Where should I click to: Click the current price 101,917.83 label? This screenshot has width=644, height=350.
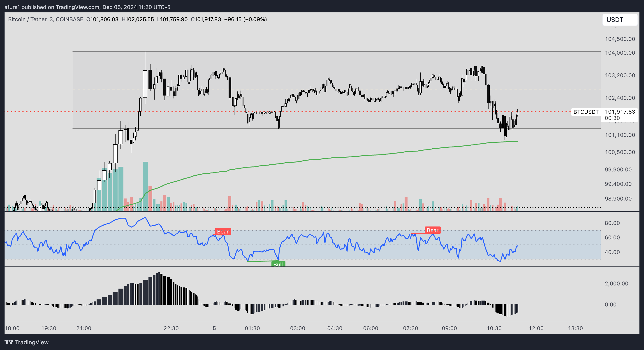coord(620,112)
